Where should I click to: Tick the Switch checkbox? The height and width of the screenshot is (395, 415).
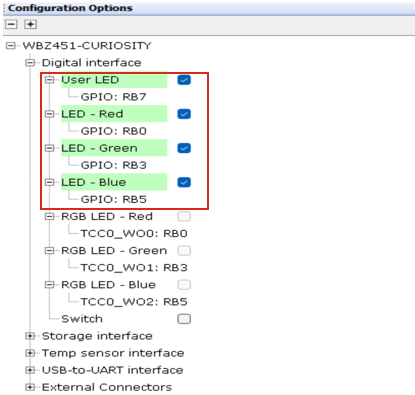184,319
